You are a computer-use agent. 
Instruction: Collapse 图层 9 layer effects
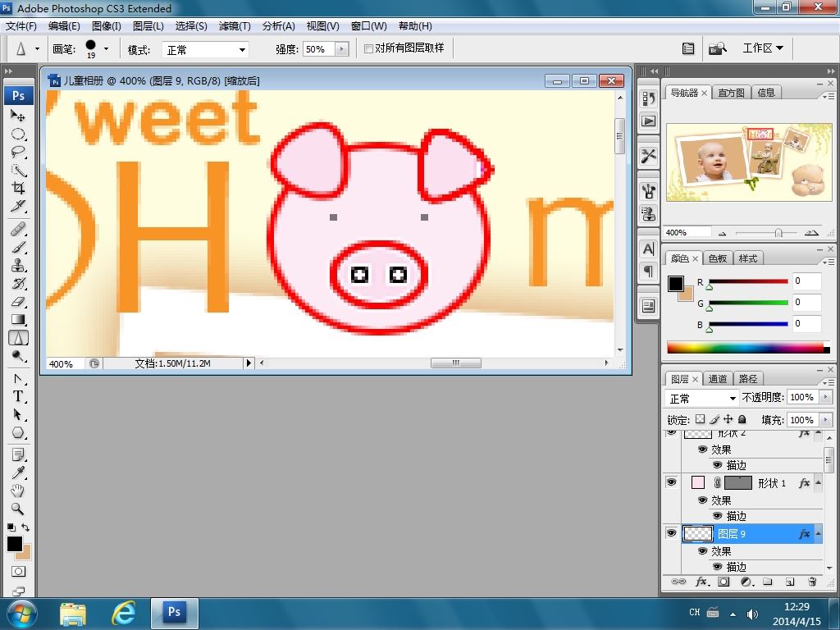coord(818,533)
